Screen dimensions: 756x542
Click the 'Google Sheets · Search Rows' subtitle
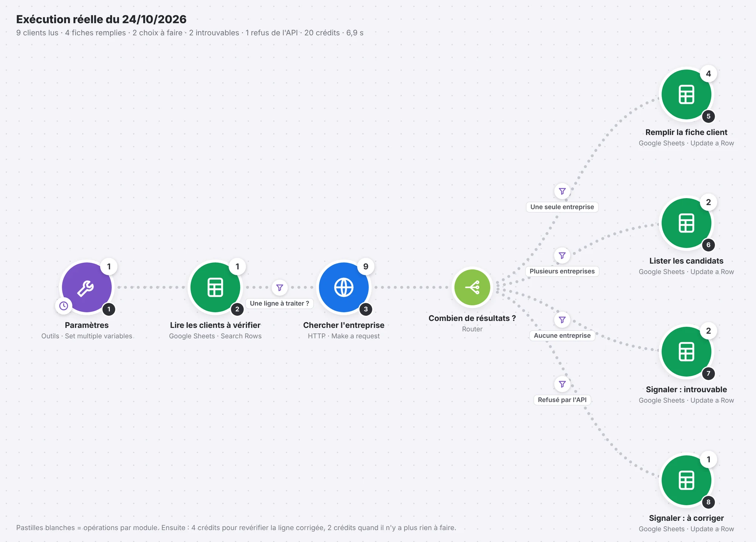point(215,336)
